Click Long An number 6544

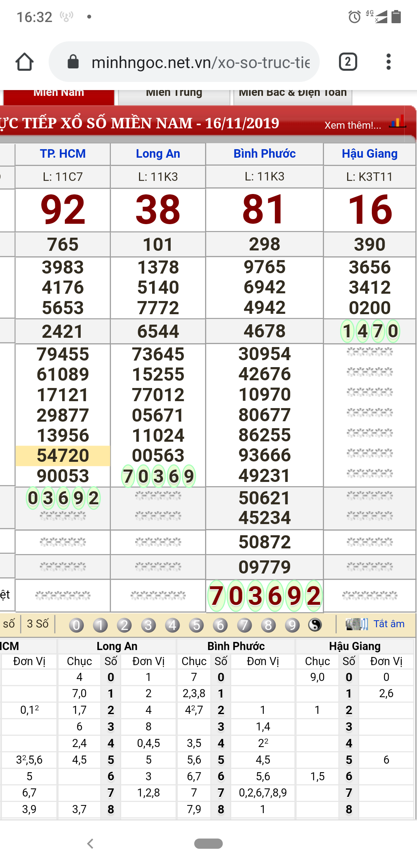(158, 331)
